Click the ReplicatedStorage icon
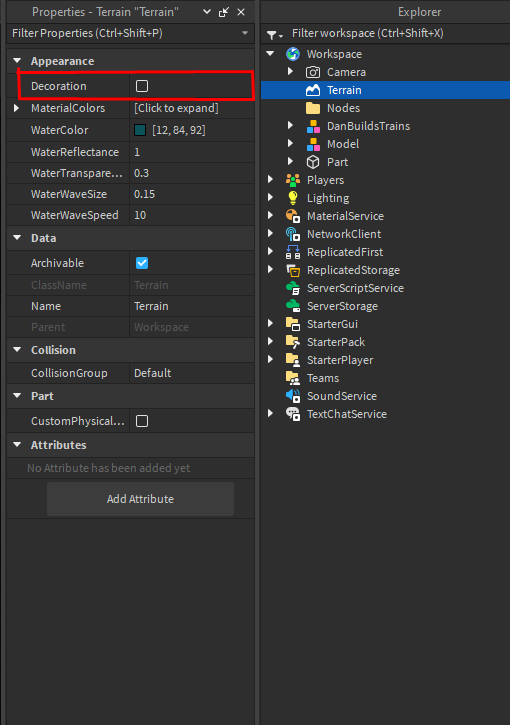Viewport: 510px width, 725px height. click(x=293, y=270)
